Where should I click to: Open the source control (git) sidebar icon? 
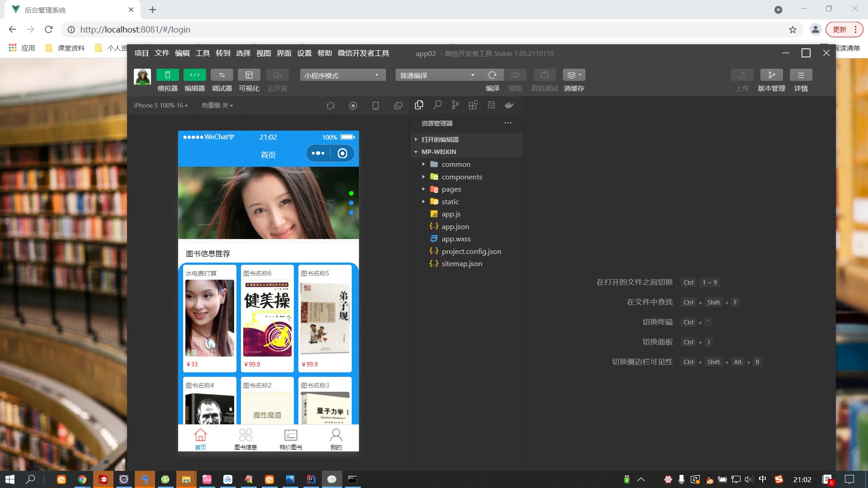[x=455, y=105]
